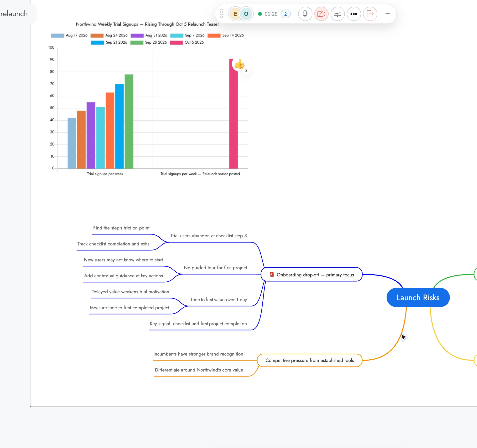Minimize the call toolbar
Image resolution: width=477 pixels, height=448 pixels.
click(387, 14)
